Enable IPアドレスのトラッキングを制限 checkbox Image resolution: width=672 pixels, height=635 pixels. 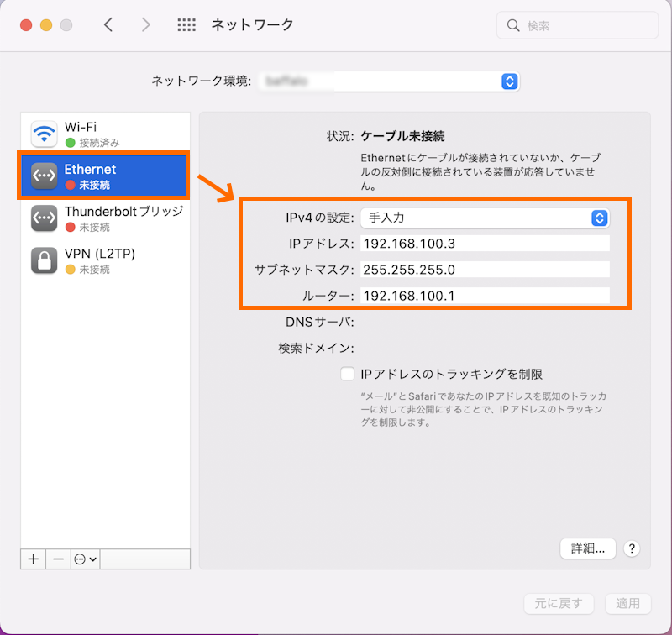(x=347, y=374)
